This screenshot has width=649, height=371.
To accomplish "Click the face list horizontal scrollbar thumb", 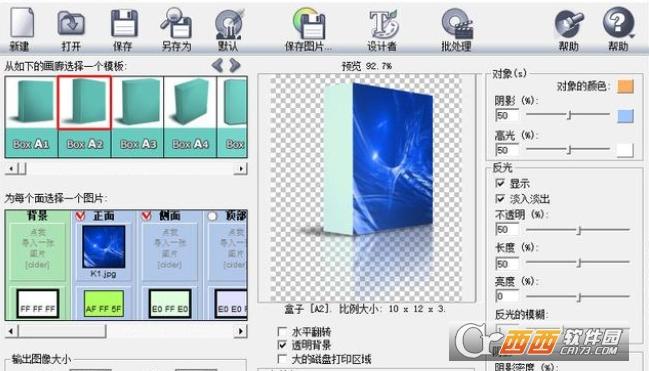I will click(x=61, y=331).
